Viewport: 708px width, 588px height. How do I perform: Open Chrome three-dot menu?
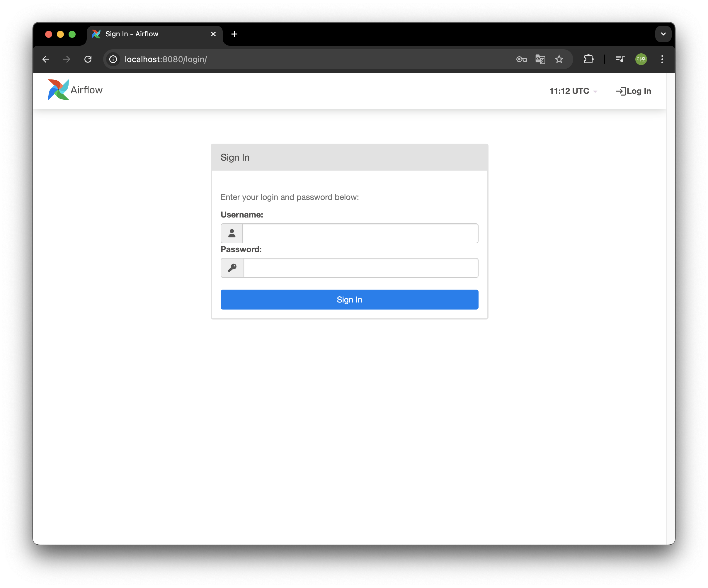[x=662, y=59]
